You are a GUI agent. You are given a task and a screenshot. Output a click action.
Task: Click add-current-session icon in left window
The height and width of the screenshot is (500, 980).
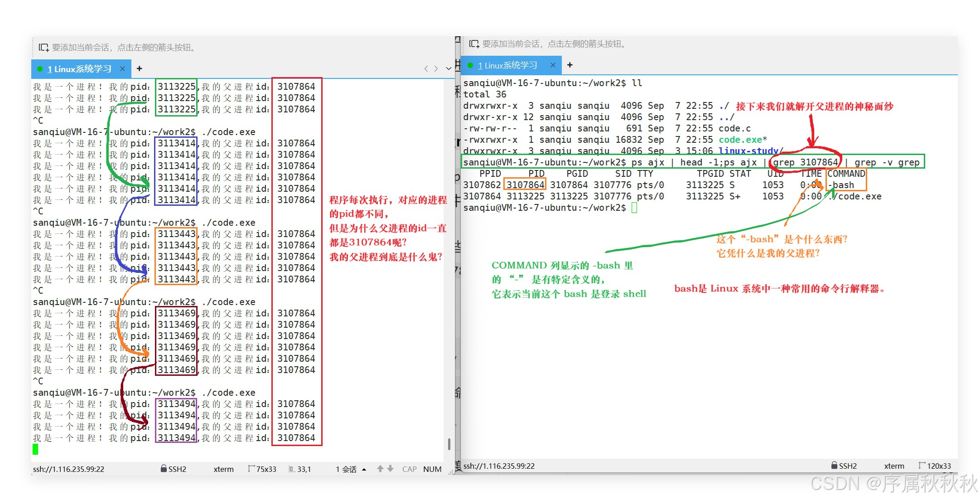tap(43, 48)
